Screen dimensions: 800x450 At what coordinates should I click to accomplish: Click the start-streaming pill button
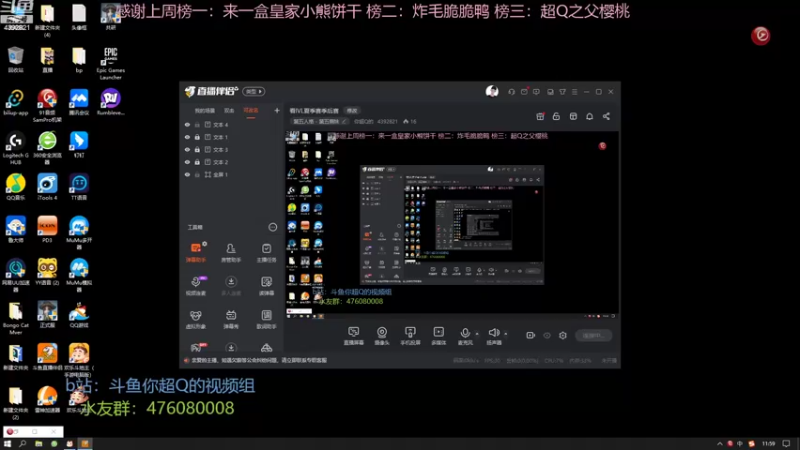[593, 335]
